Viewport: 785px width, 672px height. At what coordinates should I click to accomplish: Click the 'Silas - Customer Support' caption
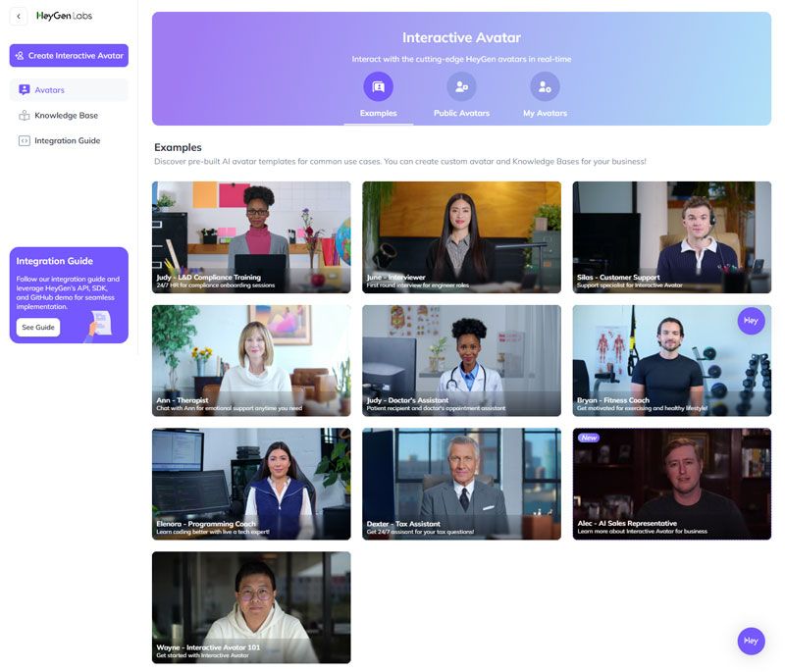(618, 278)
